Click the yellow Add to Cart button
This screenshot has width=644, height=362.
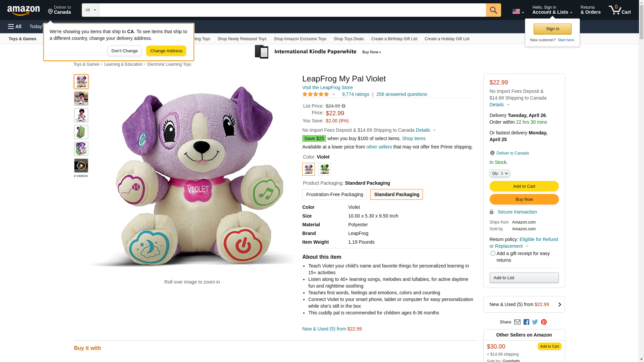click(x=524, y=186)
